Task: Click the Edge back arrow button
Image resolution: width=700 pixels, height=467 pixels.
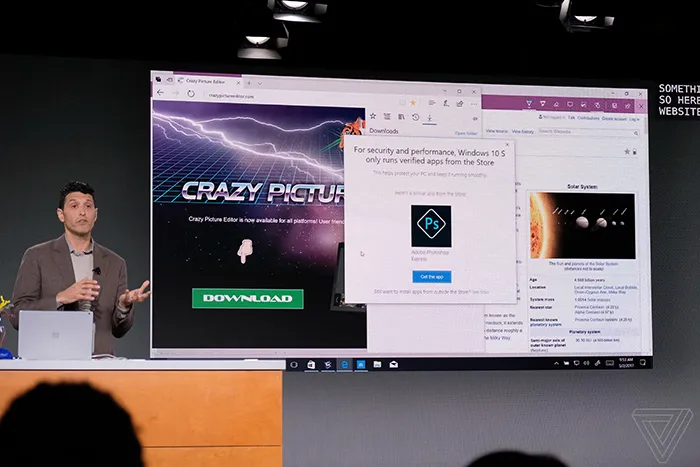Action: [160, 93]
